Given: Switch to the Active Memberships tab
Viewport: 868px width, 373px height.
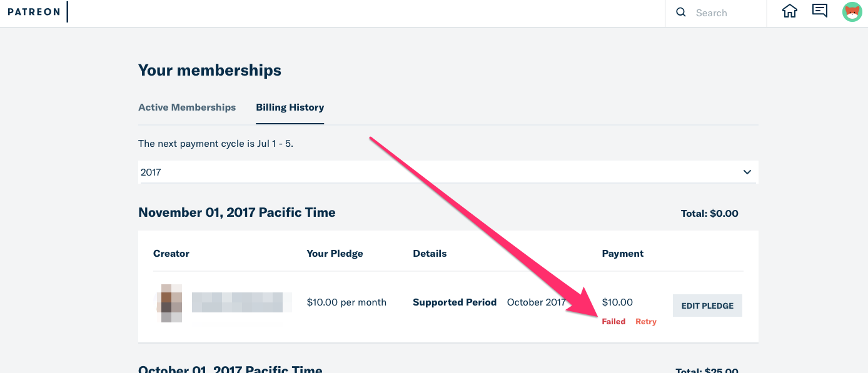Looking at the screenshot, I should click(187, 107).
